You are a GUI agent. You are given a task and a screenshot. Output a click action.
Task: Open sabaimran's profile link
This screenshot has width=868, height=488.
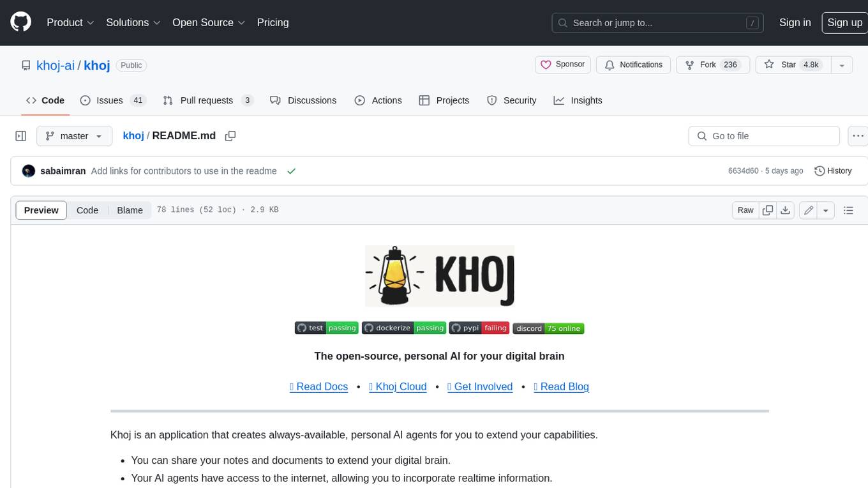[x=63, y=171]
